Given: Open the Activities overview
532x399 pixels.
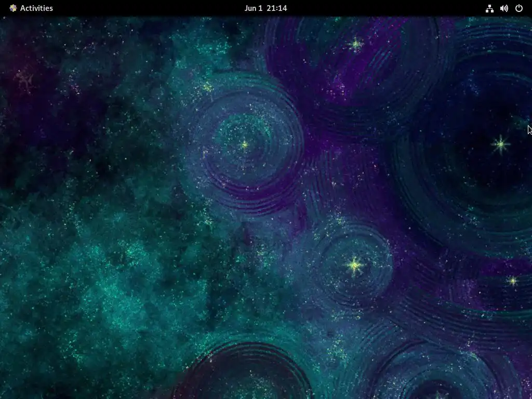Looking at the screenshot, I should coord(36,8).
